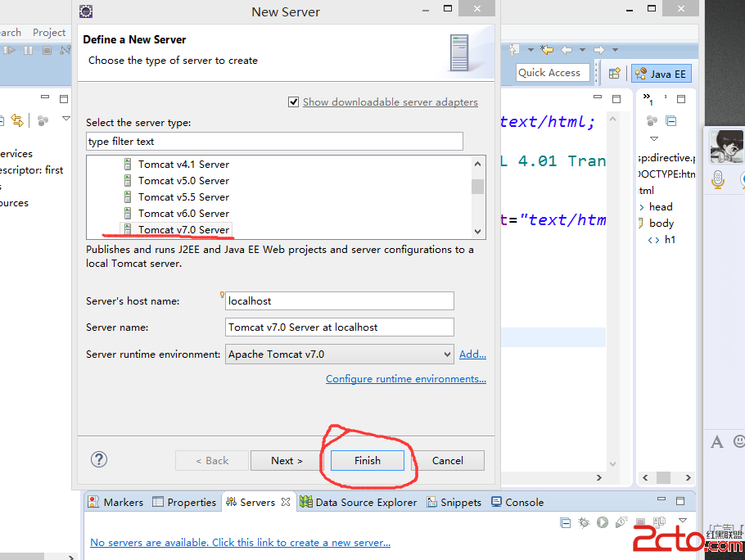Click the Tomcat v5.5 Server icon
The width and height of the screenshot is (745, 560).
[128, 197]
